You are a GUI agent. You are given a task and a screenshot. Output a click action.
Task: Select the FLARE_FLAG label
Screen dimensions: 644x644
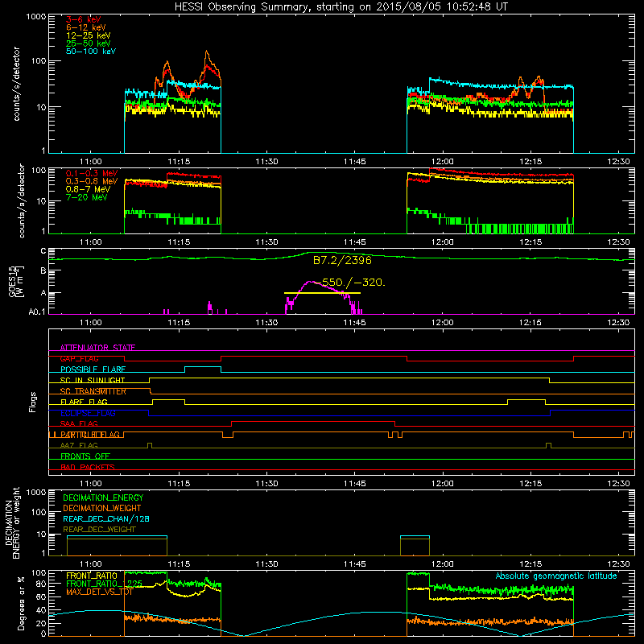click(x=84, y=402)
